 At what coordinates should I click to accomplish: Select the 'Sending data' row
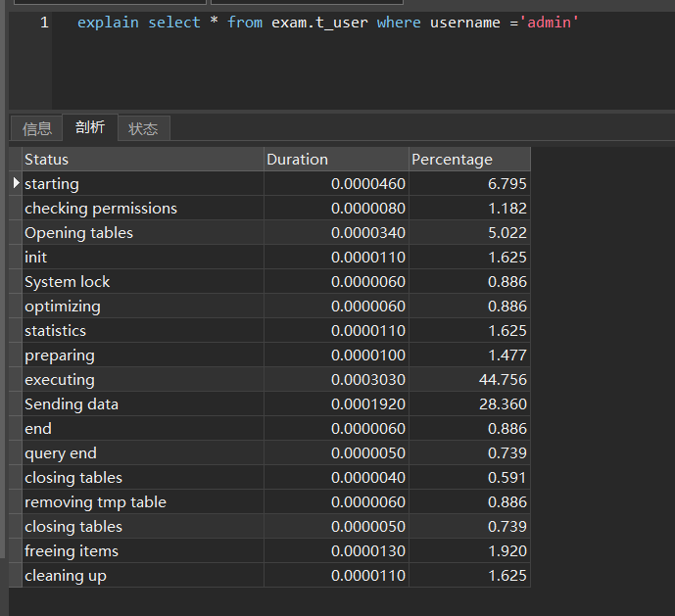click(x=276, y=404)
